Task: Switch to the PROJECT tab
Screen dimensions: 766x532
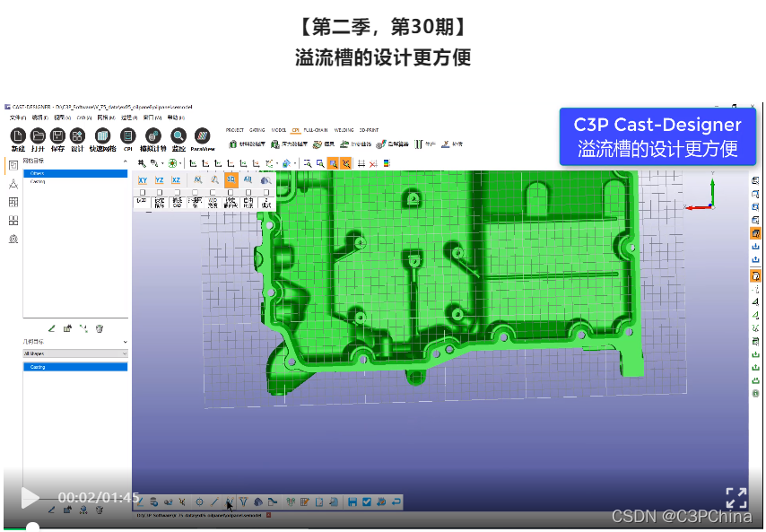Action: point(234,130)
